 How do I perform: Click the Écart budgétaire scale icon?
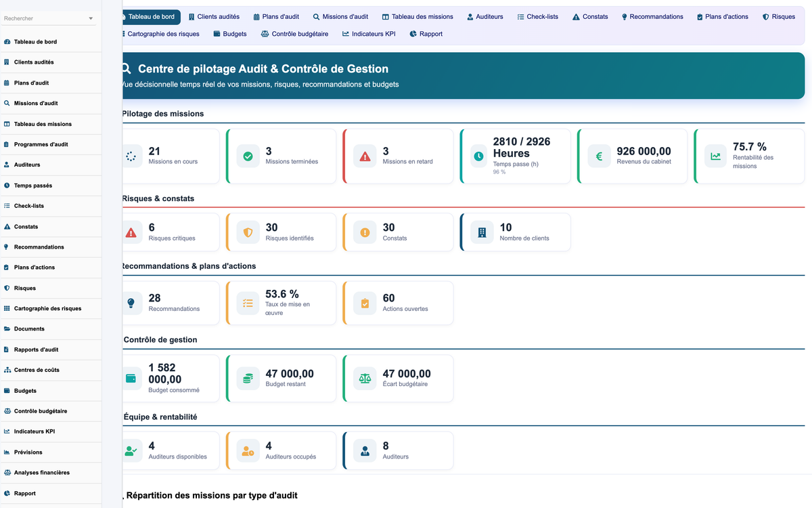pyautogui.click(x=365, y=379)
